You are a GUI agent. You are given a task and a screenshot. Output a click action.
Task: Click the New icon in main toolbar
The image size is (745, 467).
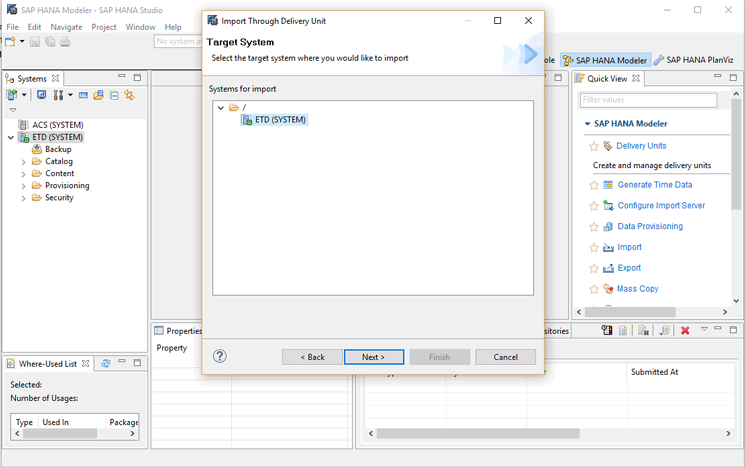point(10,42)
